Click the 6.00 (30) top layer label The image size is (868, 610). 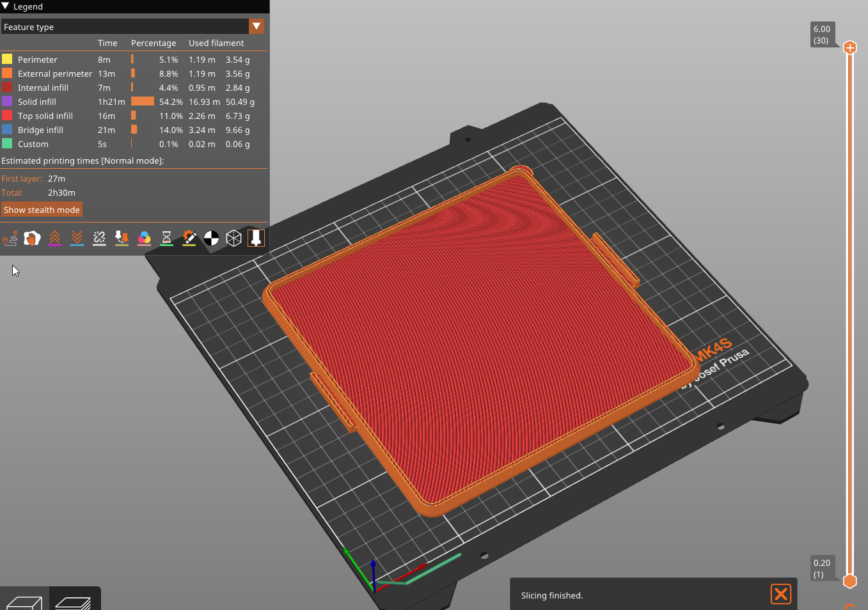(x=822, y=35)
